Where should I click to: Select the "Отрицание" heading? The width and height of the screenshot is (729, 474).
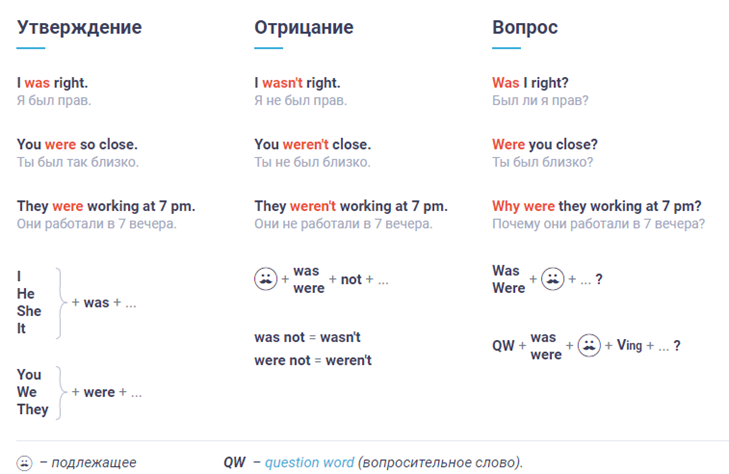(304, 27)
